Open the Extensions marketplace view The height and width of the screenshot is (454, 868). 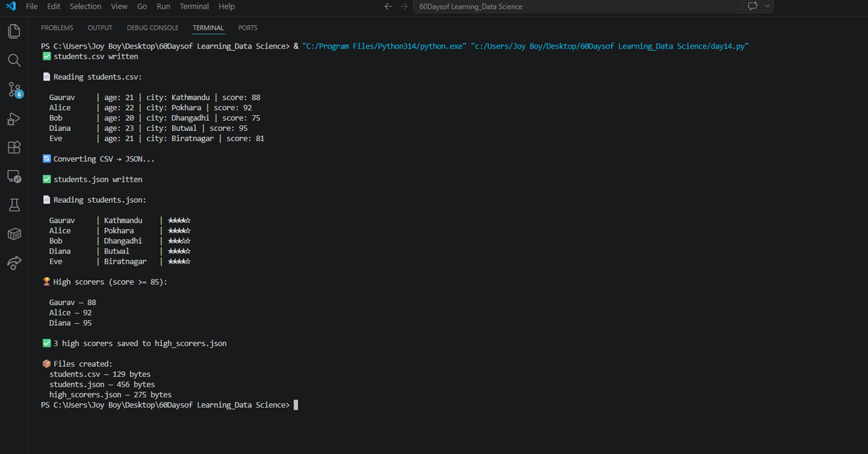point(14,148)
